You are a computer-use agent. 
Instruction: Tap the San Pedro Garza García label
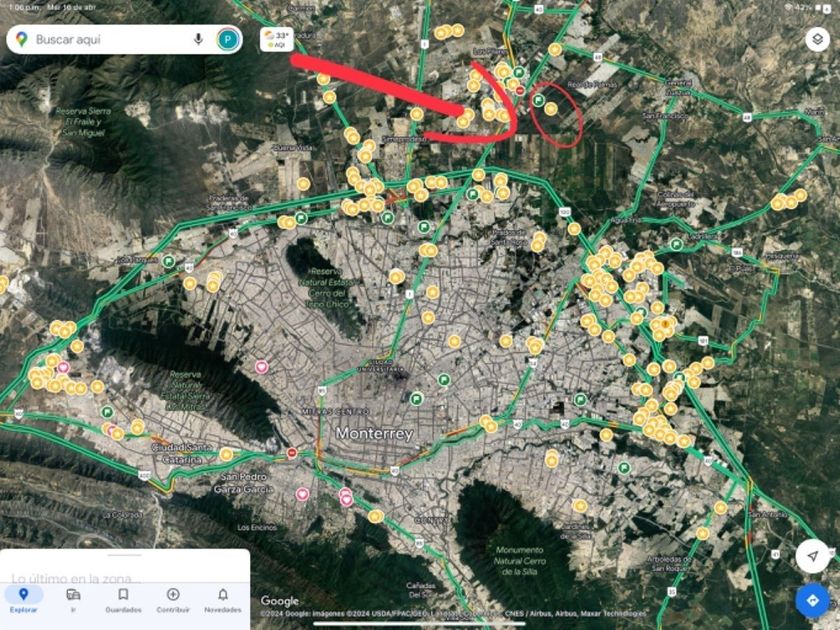pos(244,483)
